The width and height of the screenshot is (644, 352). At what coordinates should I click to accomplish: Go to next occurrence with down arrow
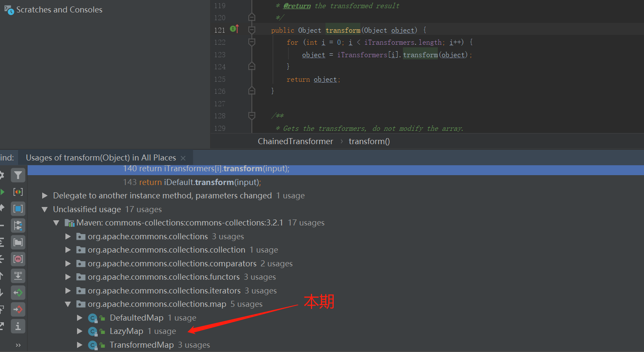pyautogui.click(x=2, y=293)
